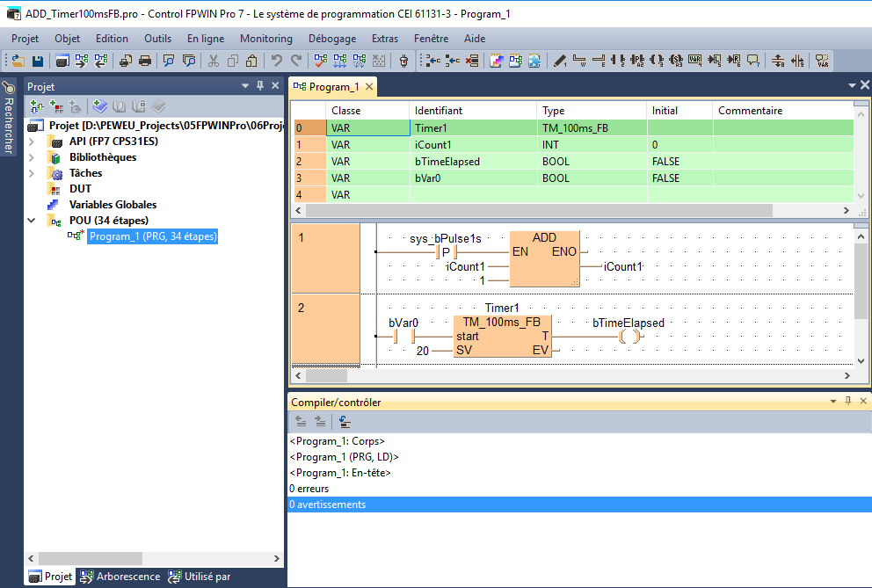Select Program_1 (PRG, 34 étapes) in tree
Image resolution: width=872 pixels, height=588 pixels.
tap(153, 236)
